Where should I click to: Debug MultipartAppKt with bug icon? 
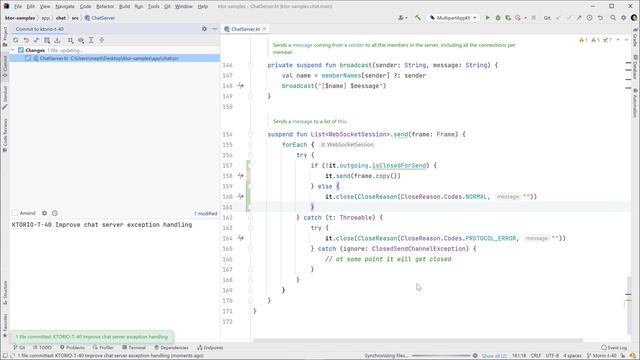pyautogui.click(x=498, y=18)
